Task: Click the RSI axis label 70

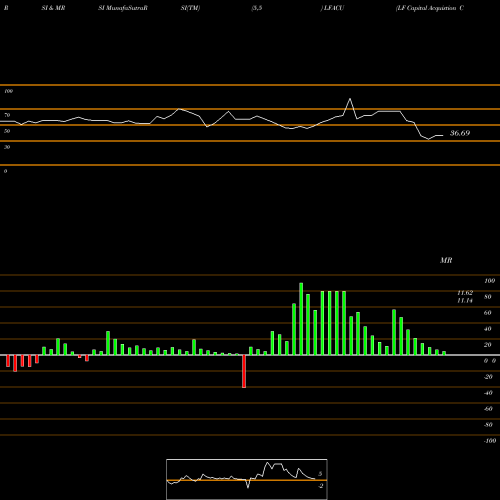Action: click(7, 115)
